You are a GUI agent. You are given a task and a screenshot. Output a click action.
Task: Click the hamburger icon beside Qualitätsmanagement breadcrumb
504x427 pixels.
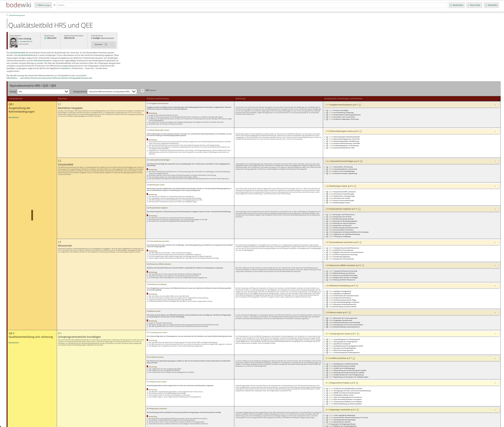click(x=7, y=15)
